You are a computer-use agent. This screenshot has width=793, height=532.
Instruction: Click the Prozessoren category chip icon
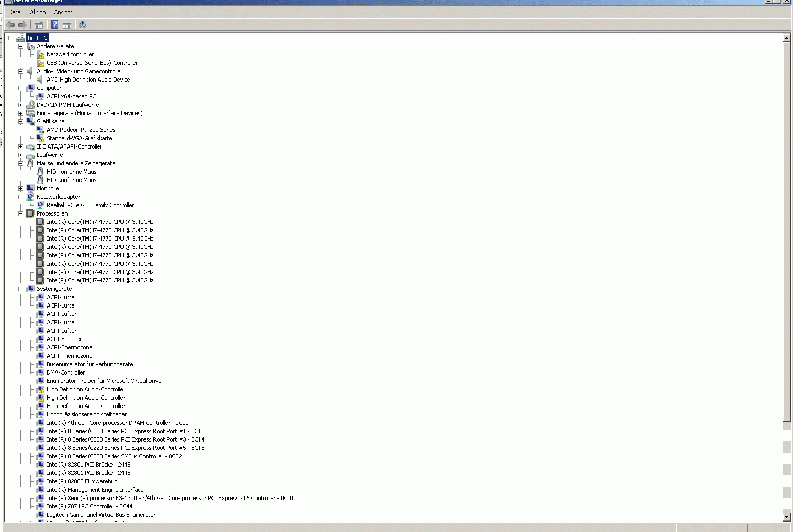click(30, 213)
